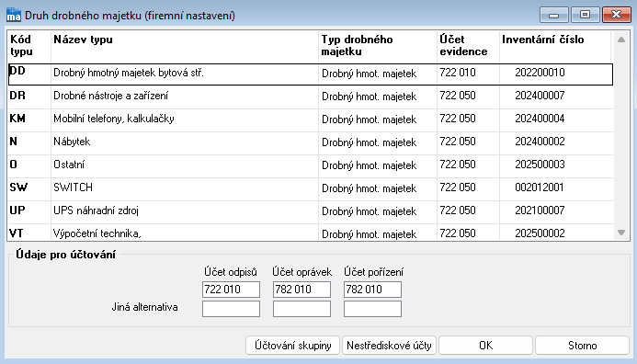Click inventory number 202100007
637x364 pixels.
click(540, 210)
